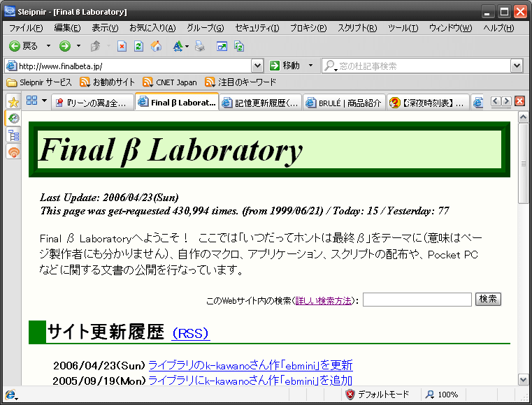
Task: Open the セキュリティ(I) menu
Action: pyautogui.click(x=257, y=28)
